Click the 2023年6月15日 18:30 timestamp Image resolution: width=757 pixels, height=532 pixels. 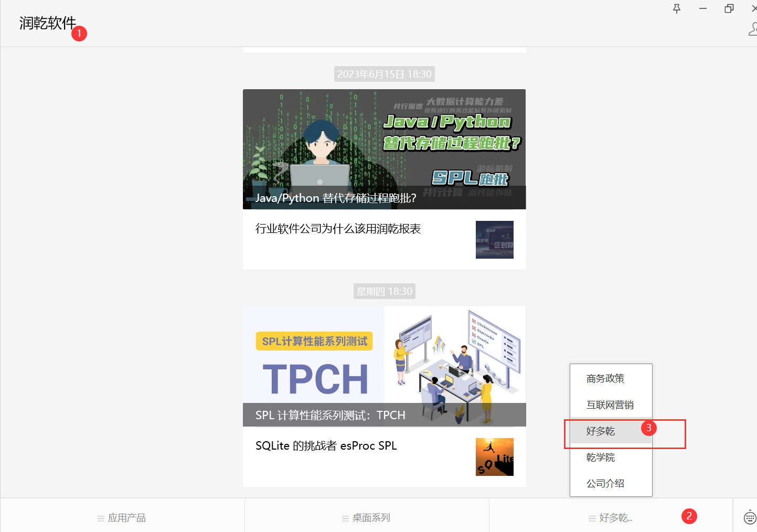(x=385, y=74)
